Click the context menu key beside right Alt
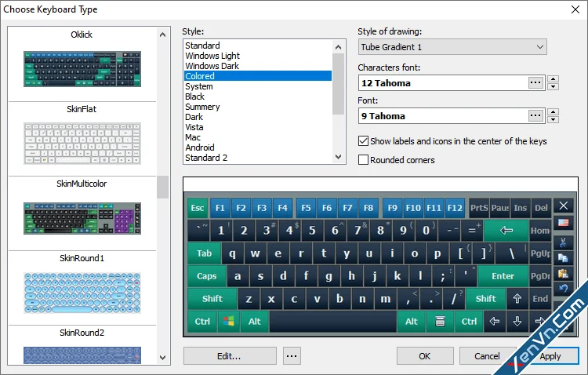Viewport: 588px width, 375px height. 440,322
